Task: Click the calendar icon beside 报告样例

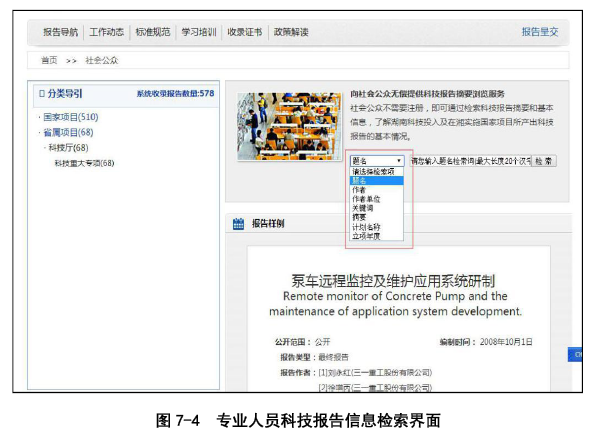Action: [x=237, y=223]
